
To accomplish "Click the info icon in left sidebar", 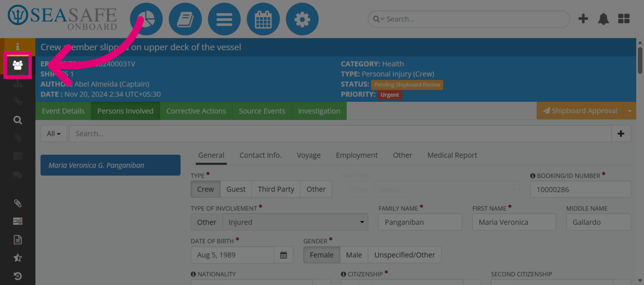I will click(17, 47).
